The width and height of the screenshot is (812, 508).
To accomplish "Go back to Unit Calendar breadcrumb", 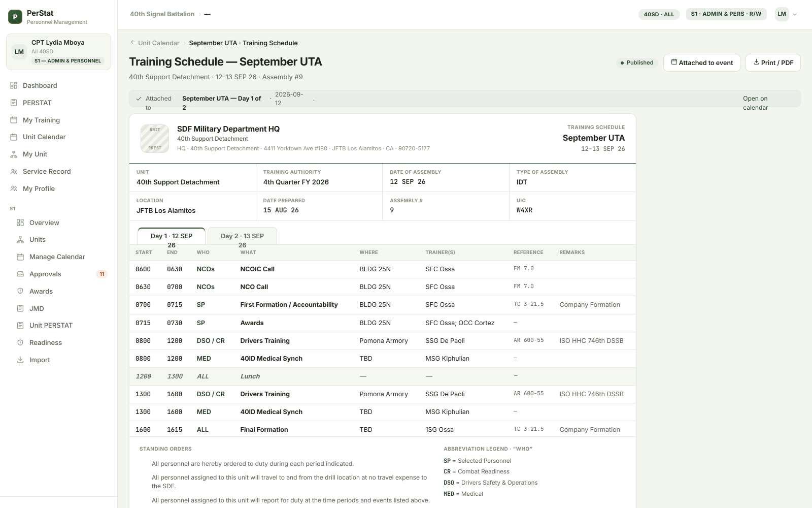I will click(155, 43).
